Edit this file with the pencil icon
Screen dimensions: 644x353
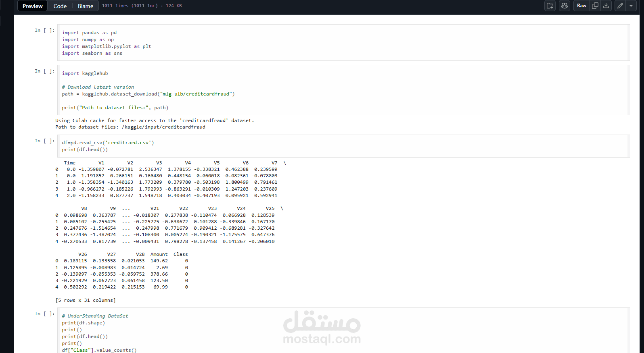pos(620,6)
